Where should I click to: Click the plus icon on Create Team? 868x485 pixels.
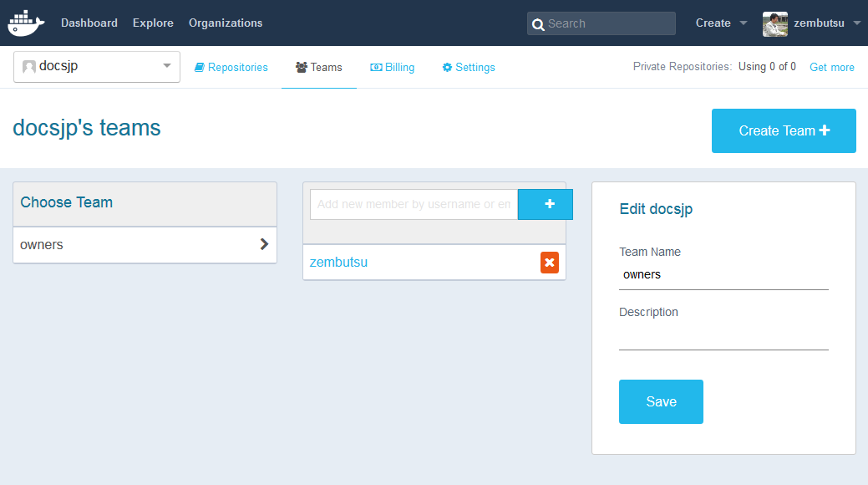[825, 130]
